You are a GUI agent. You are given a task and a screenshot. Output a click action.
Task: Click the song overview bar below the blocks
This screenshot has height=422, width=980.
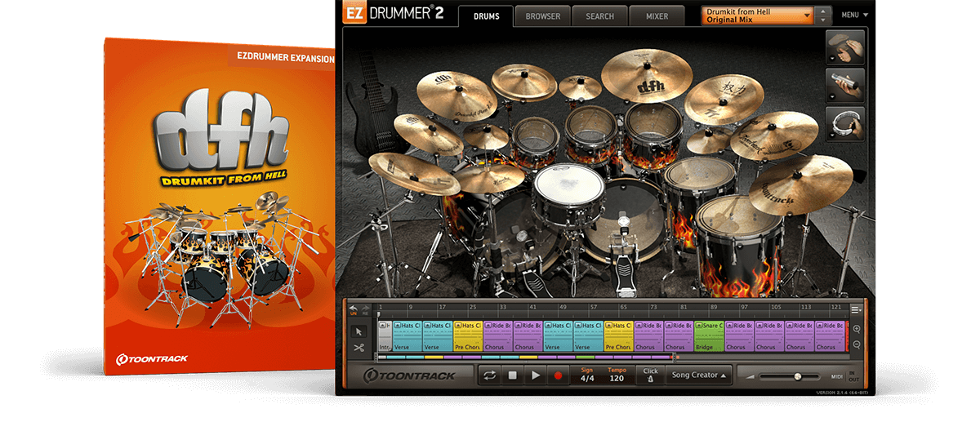(527, 357)
